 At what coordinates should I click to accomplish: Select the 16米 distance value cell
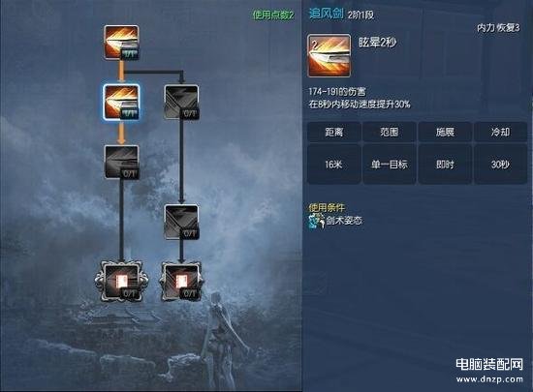coord(333,165)
